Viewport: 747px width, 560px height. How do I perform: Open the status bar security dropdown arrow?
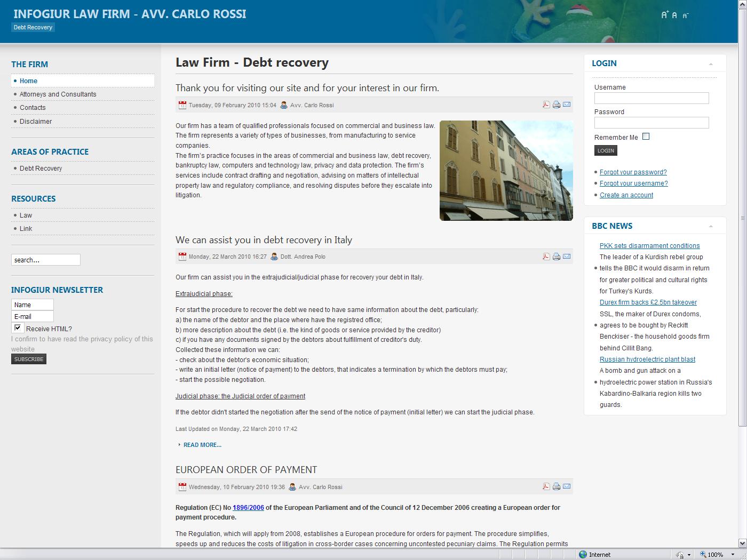(x=689, y=555)
